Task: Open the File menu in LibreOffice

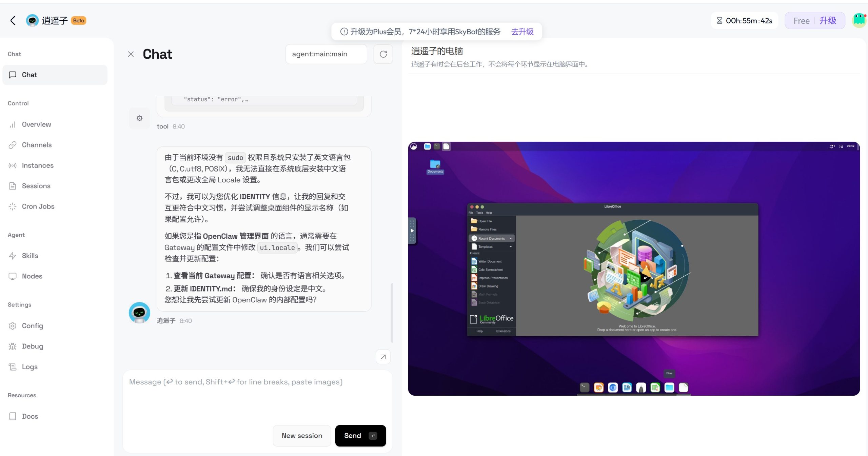Action: coord(471,213)
